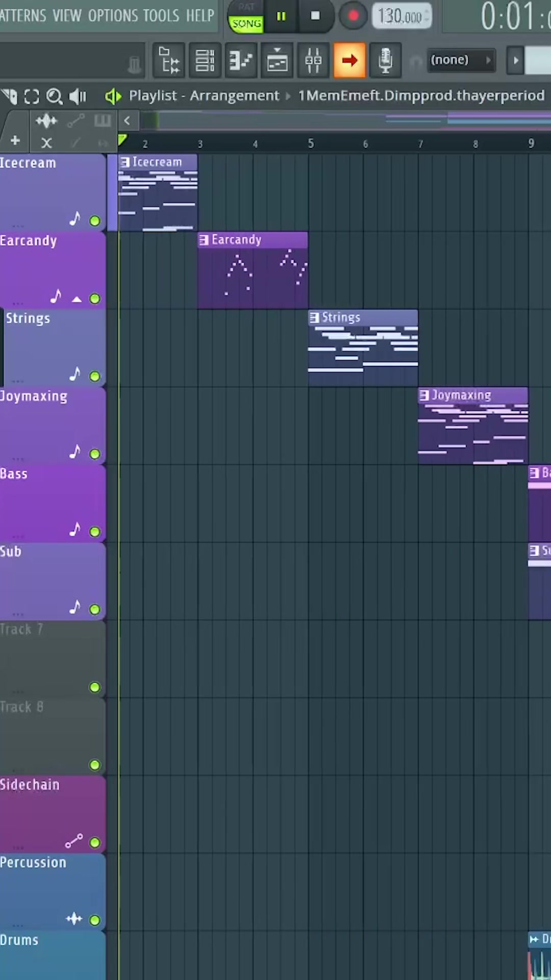This screenshot has height=980, width=551.
Task: Click the microphone recording icon
Action: [386, 60]
